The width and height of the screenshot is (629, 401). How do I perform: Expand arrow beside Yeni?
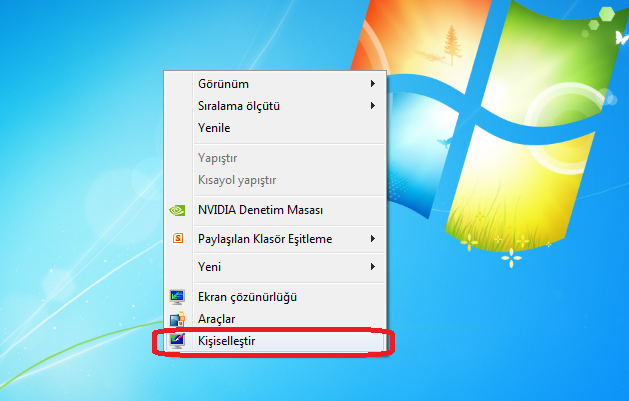click(x=373, y=267)
